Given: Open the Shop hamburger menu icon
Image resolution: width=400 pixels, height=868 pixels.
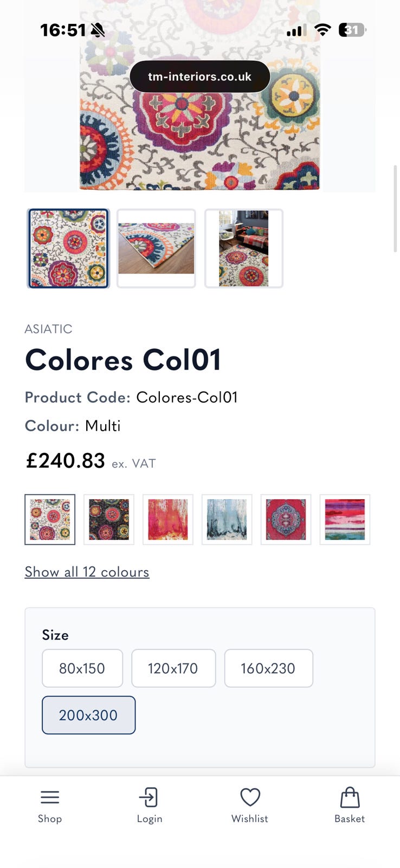Looking at the screenshot, I should [x=50, y=797].
